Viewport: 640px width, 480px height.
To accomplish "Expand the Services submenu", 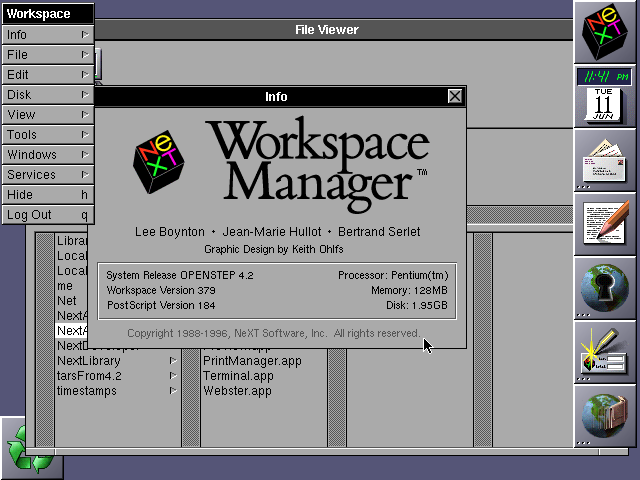I will 47,175.
